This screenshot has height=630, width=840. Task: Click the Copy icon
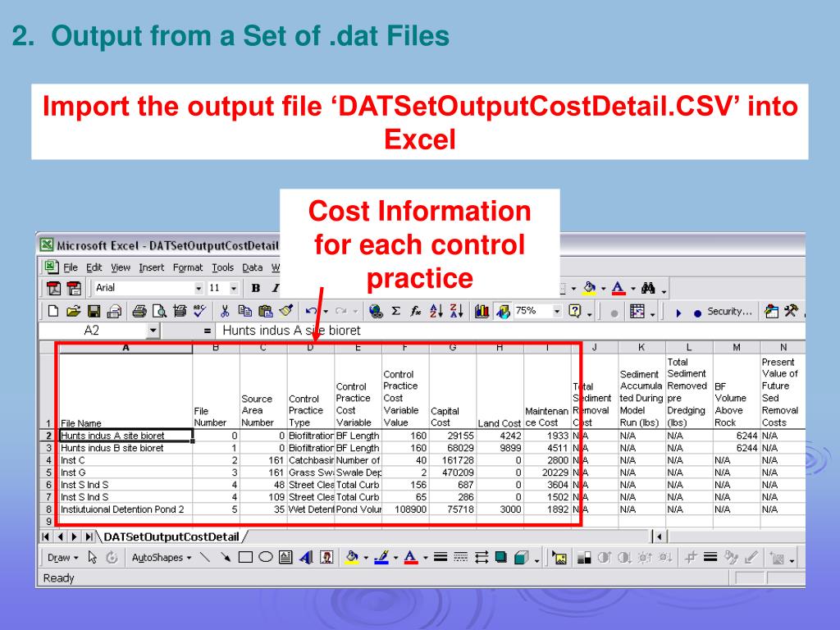[x=244, y=311]
